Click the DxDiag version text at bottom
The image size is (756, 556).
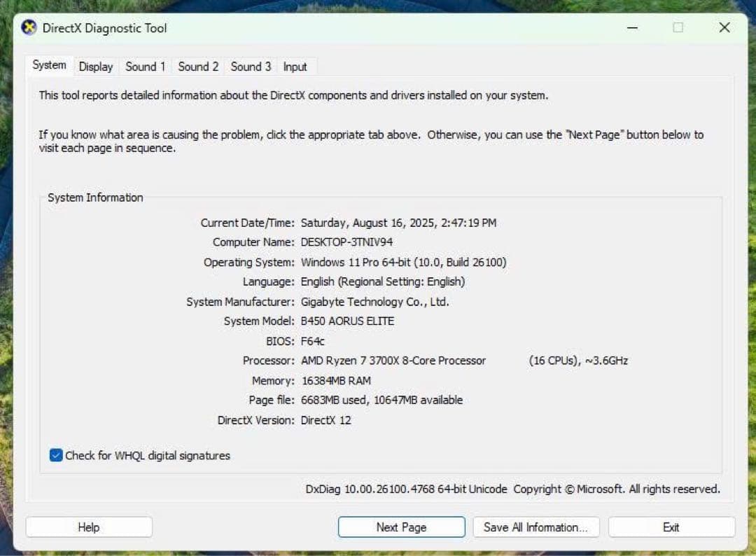tap(406, 489)
